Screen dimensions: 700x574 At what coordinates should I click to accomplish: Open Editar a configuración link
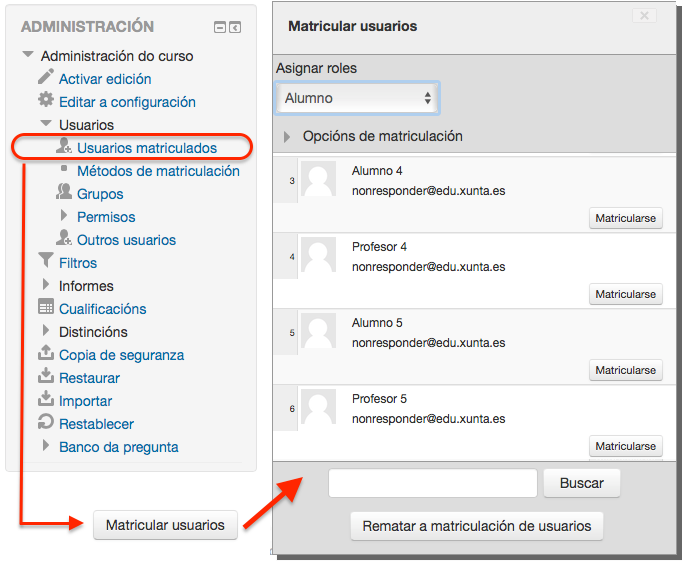pyautogui.click(x=127, y=102)
